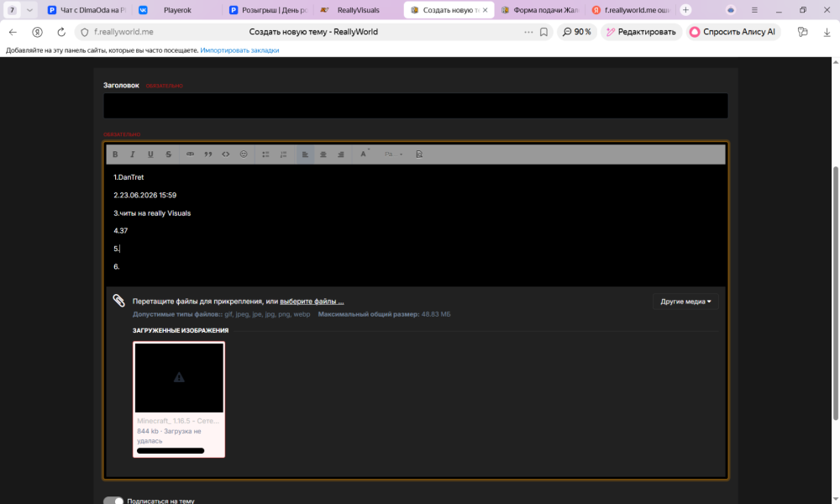
Task: Click the tab group counter 7
Action: [x=12, y=9]
